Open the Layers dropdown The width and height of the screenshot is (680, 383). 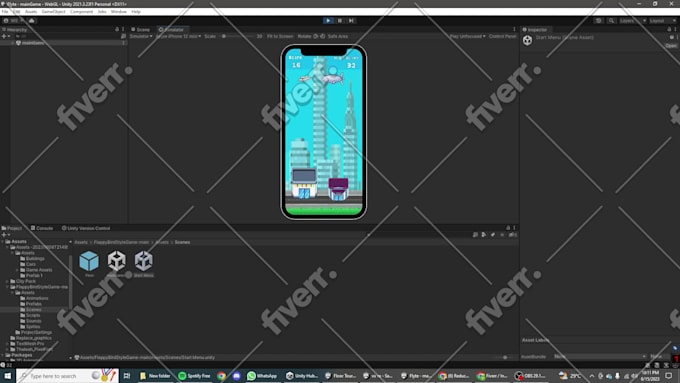[x=632, y=20]
